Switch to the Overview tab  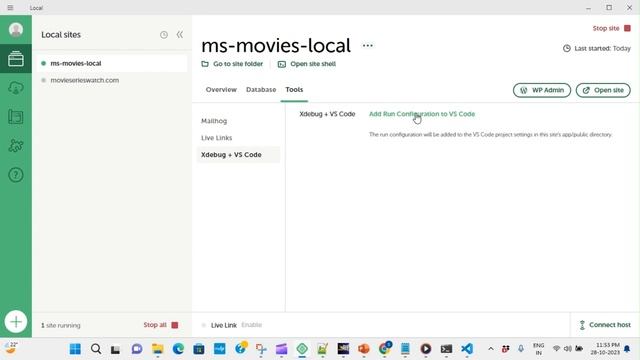[x=221, y=89]
